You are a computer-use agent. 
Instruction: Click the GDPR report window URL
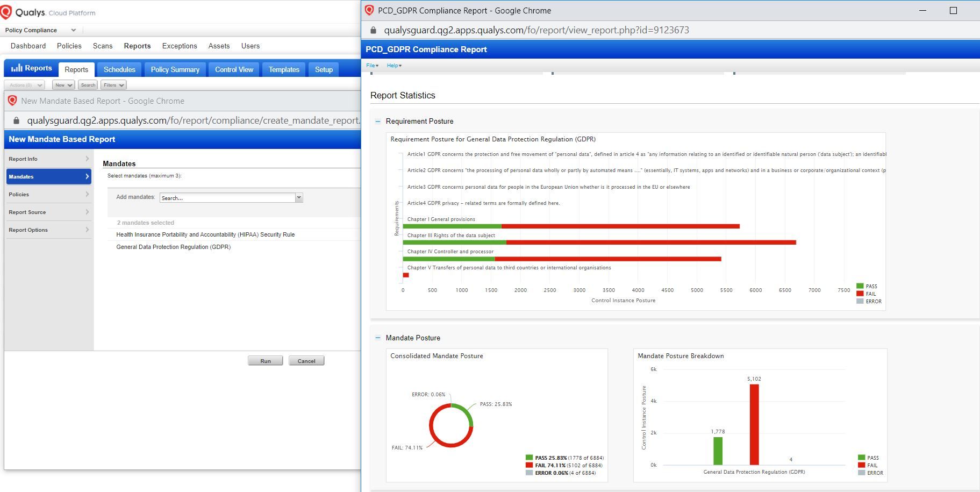(537, 30)
